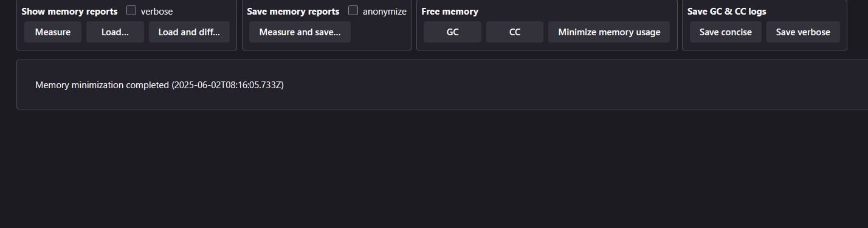Click the Save GC & CC logs heading
868x228 pixels.
point(726,12)
